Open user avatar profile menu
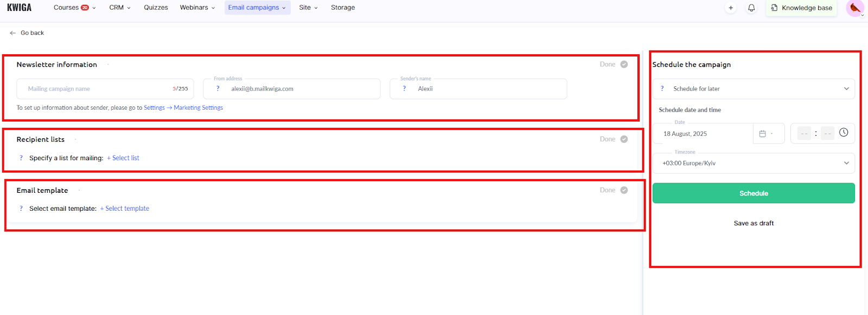Screen dimensions: 868x315 tap(855, 8)
